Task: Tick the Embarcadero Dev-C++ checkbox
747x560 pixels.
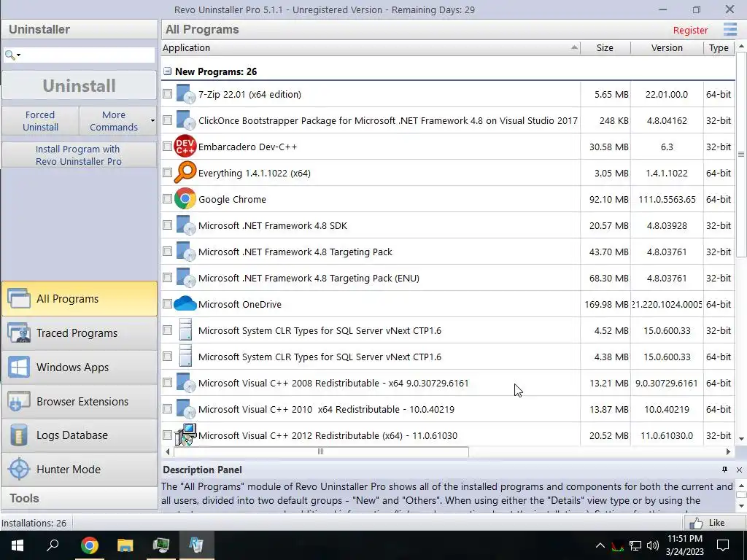Action: (167, 146)
